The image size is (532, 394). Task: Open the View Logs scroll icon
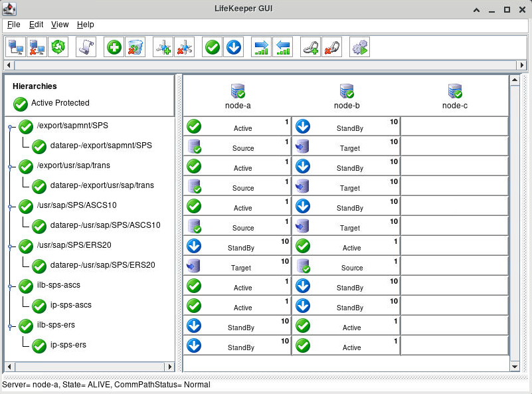point(86,47)
